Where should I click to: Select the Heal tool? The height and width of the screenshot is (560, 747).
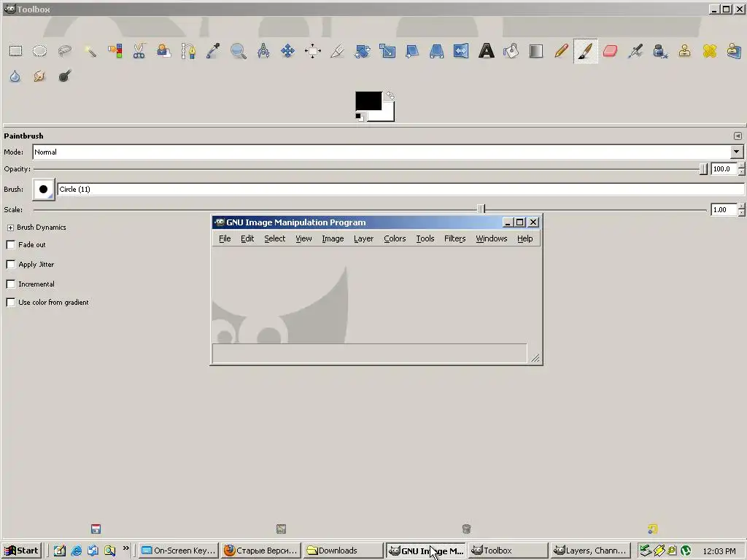coord(710,51)
